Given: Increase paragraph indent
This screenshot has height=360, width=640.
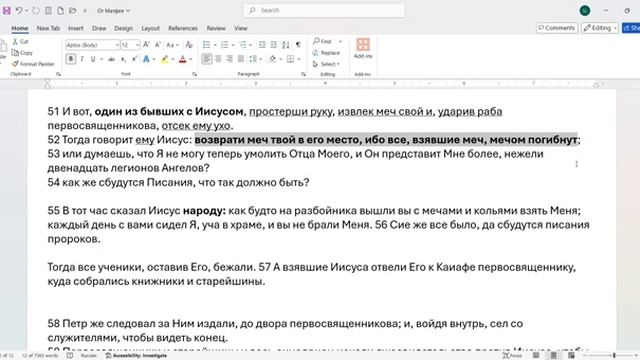Looking at the screenshot, I should pyautogui.click(x=273, y=45).
